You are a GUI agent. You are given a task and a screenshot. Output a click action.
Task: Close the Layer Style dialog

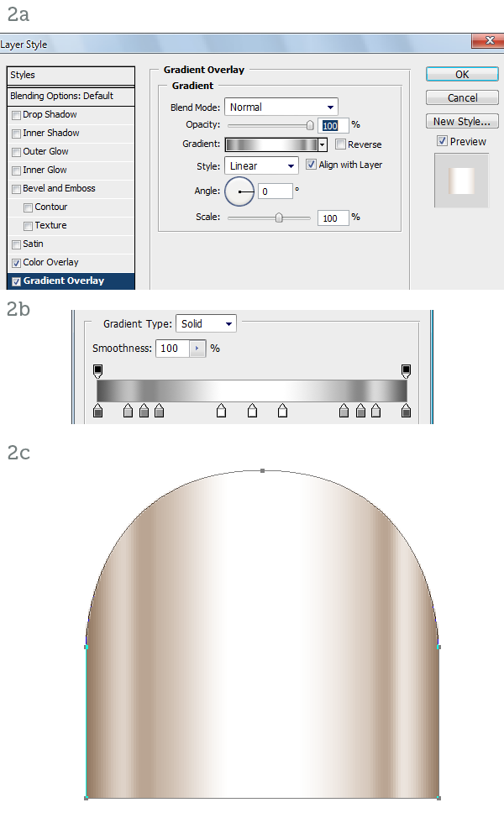488,40
